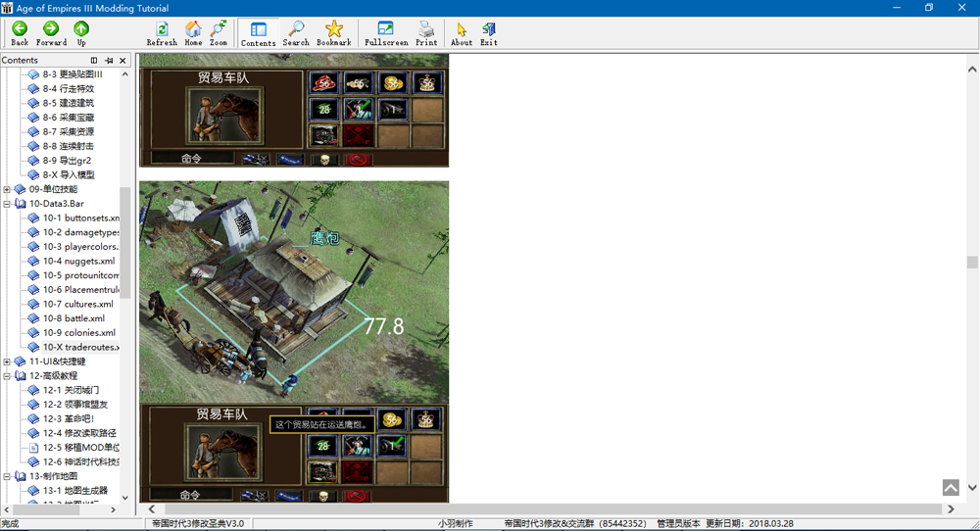Select topic 10-X traderoutes.xml
Screen dimensions: 980x531
pyautogui.click(x=80, y=347)
